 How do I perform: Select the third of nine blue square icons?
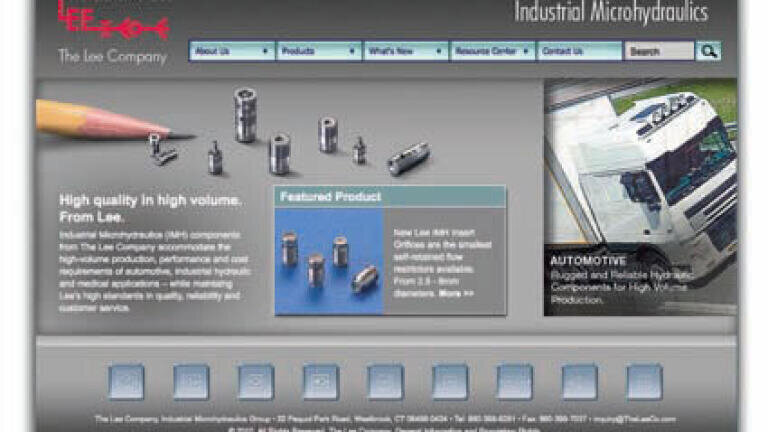[256, 382]
